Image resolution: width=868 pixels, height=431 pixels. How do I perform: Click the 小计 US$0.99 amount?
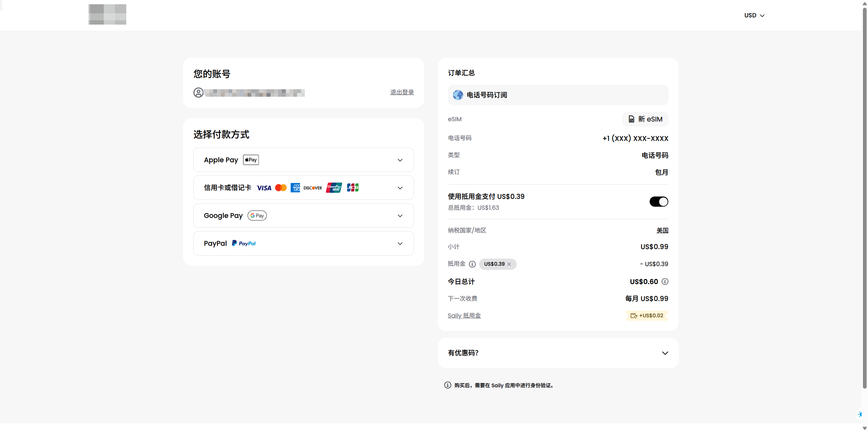click(x=654, y=247)
